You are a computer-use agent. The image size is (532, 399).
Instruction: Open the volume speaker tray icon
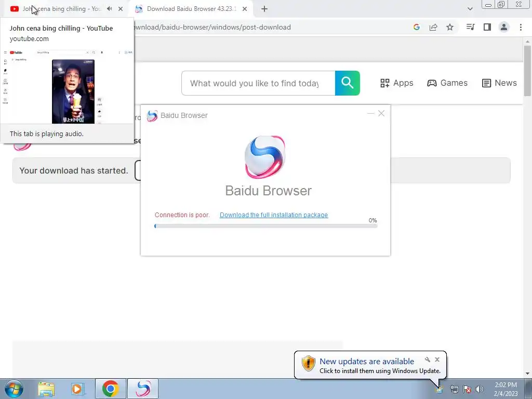click(480, 389)
